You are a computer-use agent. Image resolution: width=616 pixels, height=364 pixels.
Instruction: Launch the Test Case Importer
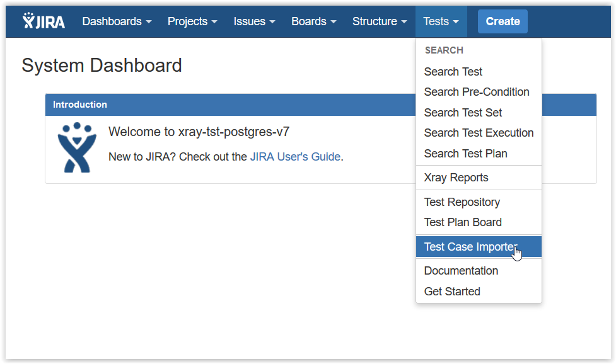(479, 247)
